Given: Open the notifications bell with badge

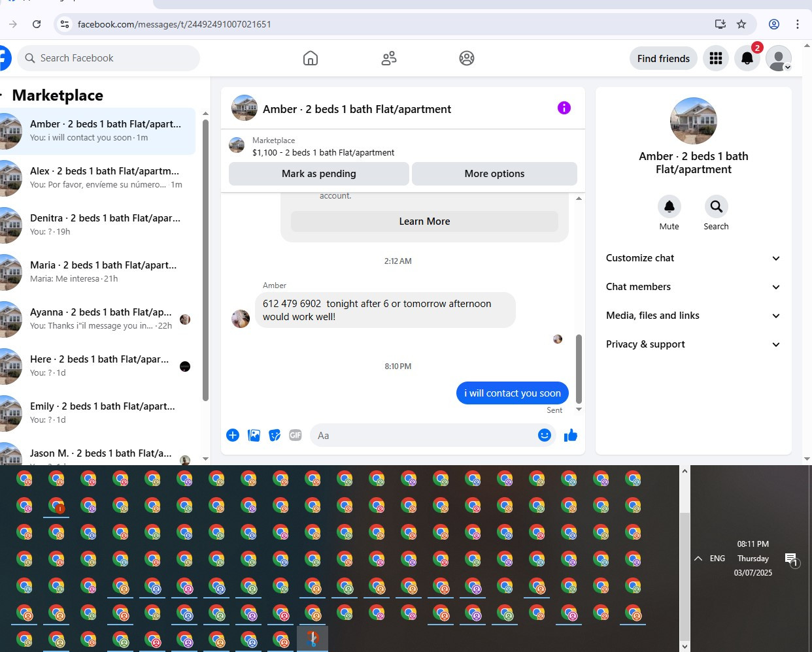Looking at the screenshot, I should pyautogui.click(x=747, y=58).
